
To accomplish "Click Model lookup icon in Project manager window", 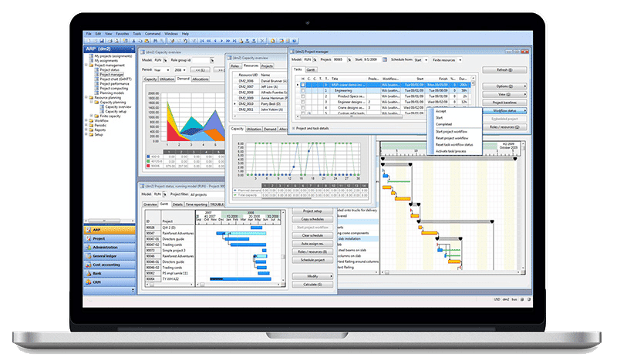I will pyautogui.click(x=315, y=60).
